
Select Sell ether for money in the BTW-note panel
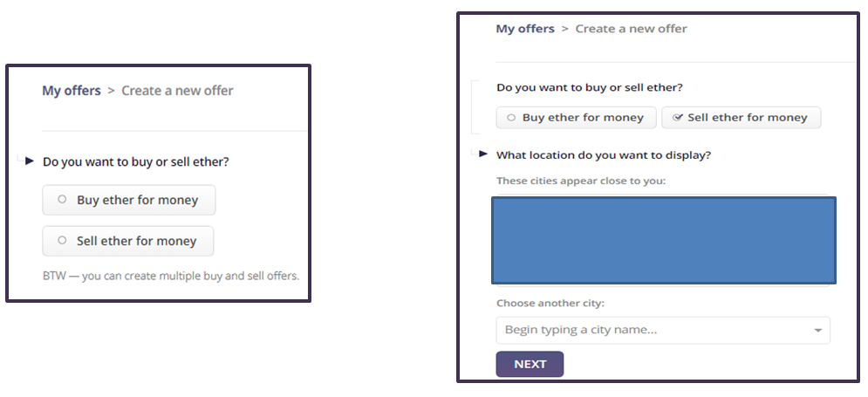click(127, 241)
